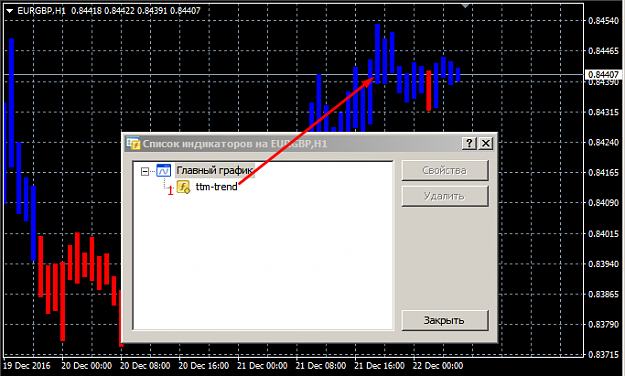Click the 0.84465 price scale label
625x376 pixels.
[x=603, y=51]
